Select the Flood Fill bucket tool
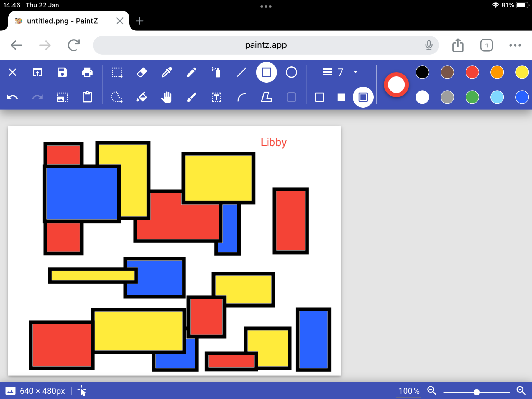The height and width of the screenshot is (399, 532). point(142,97)
